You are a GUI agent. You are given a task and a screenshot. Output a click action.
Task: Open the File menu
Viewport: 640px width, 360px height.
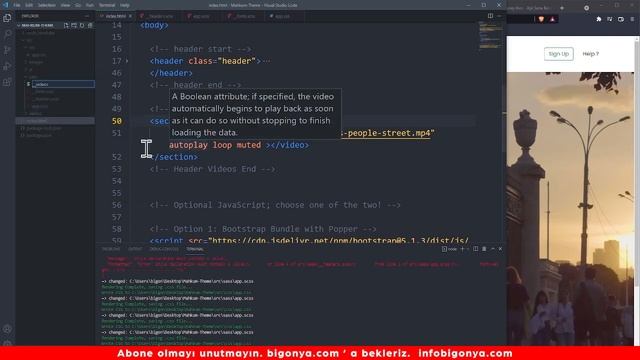coord(17,5)
